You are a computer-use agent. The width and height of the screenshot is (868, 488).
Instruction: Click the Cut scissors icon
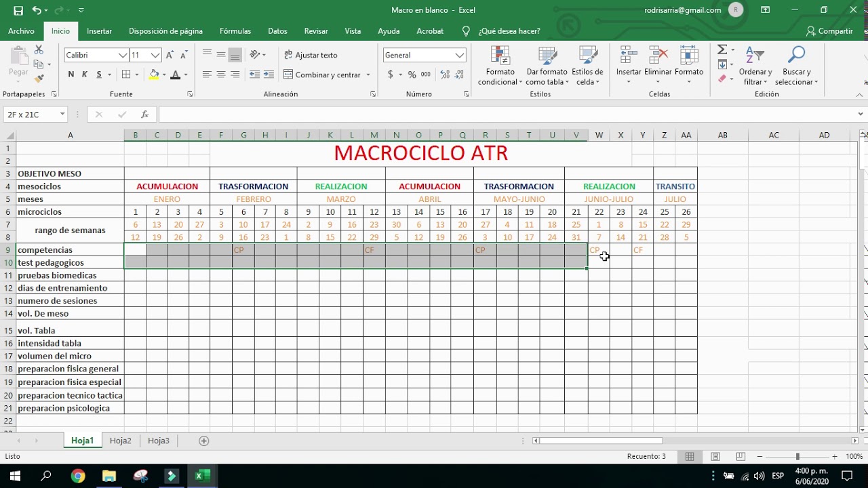coord(39,50)
